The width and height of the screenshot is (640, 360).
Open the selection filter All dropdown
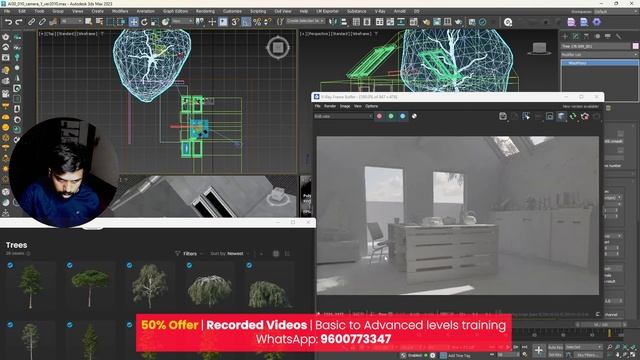(x=71, y=21)
